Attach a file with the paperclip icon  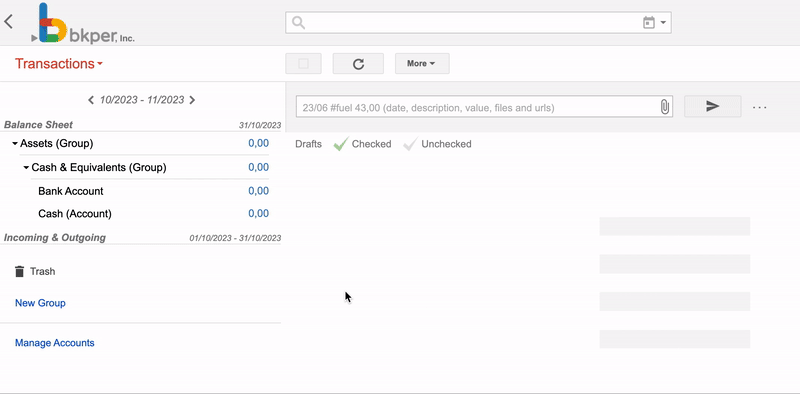point(665,107)
